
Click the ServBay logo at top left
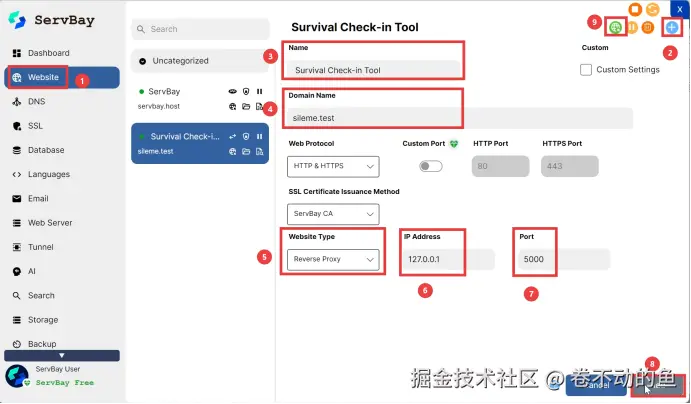pyautogui.click(x=51, y=20)
